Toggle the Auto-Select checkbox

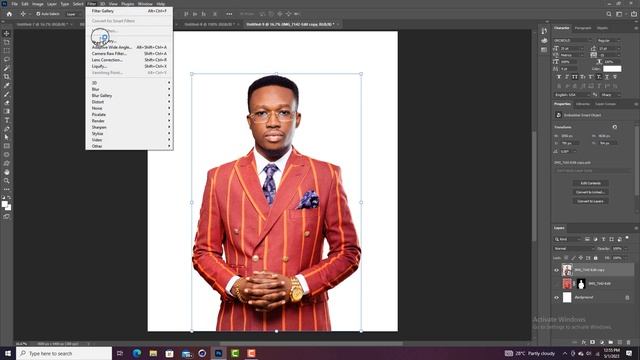38,14
